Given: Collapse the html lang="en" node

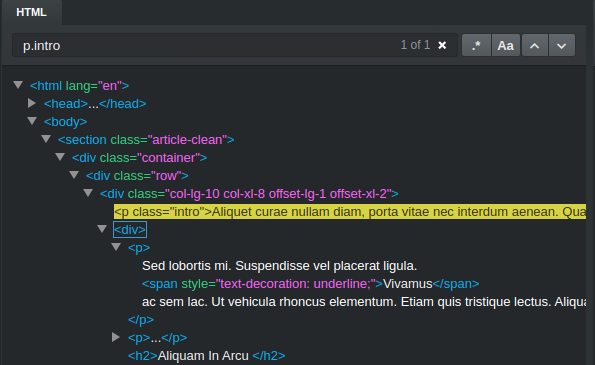Looking at the screenshot, I should point(18,85).
